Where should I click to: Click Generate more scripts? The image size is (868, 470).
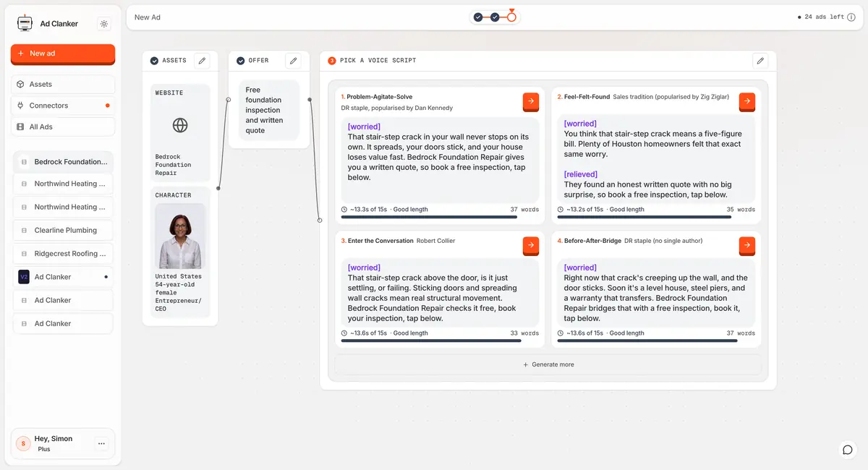pos(548,364)
